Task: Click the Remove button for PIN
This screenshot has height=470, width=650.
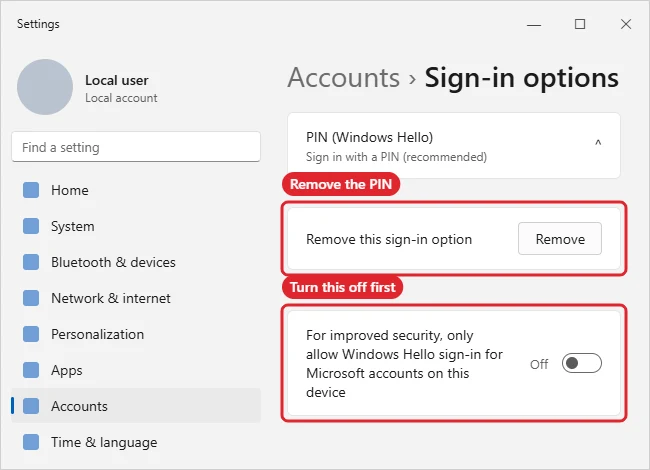Action: (560, 239)
